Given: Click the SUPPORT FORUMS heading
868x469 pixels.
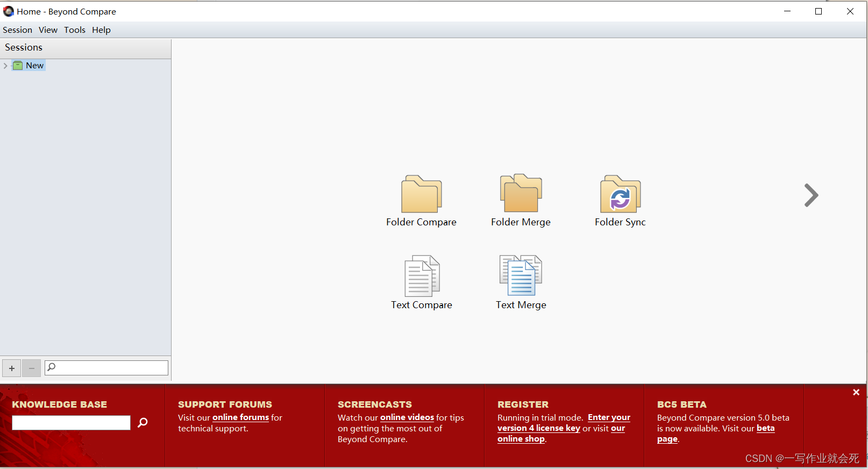Looking at the screenshot, I should [x=225, y=404].
